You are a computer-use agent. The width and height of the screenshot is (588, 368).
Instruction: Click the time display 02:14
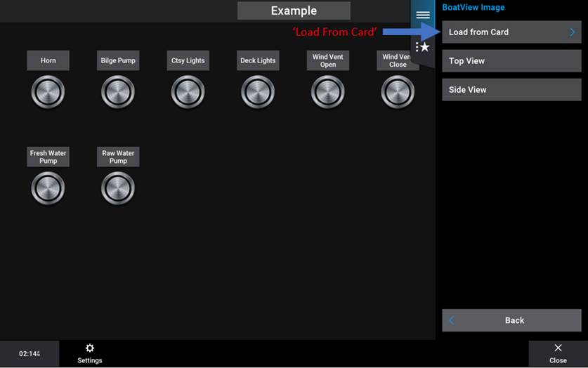[x=29, y=354]
